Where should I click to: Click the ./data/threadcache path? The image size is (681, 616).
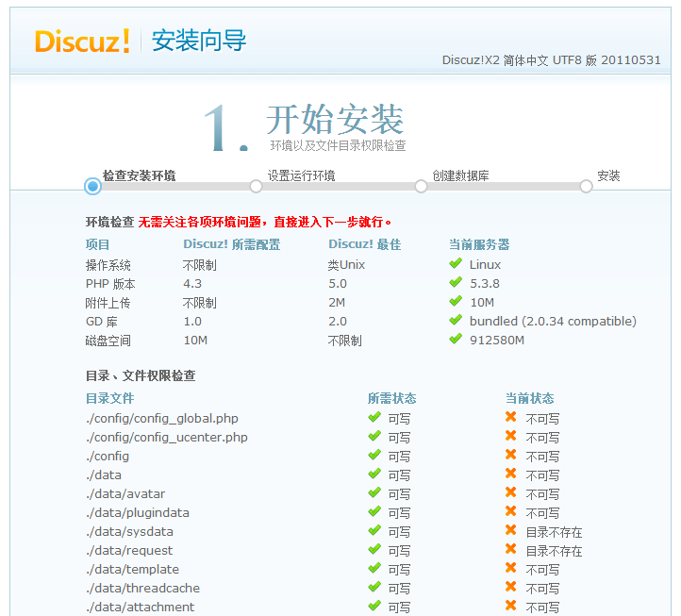click(x=142, y=589)
